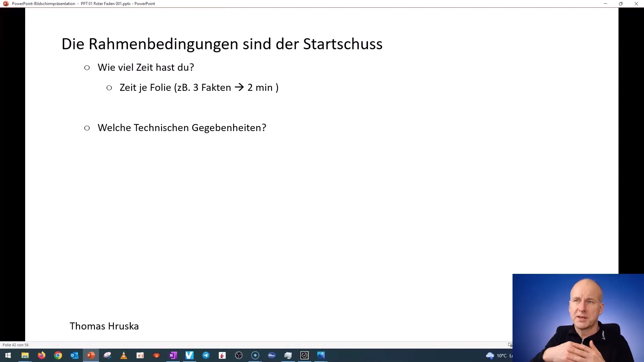Switch to OBS Studio in taskbar
Image resolution: width=644 pixels, height=362 pixels.
point(238,355)
